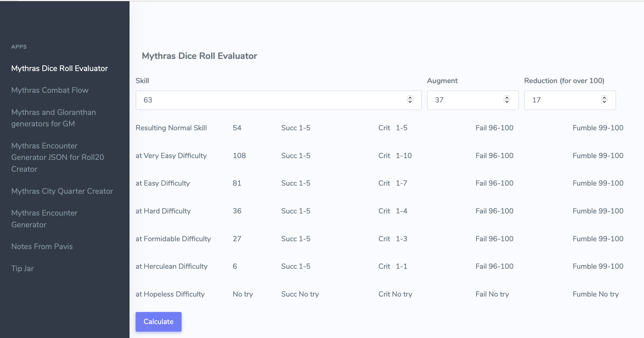Increment the Augment field stepper

(x=507, y=98)
